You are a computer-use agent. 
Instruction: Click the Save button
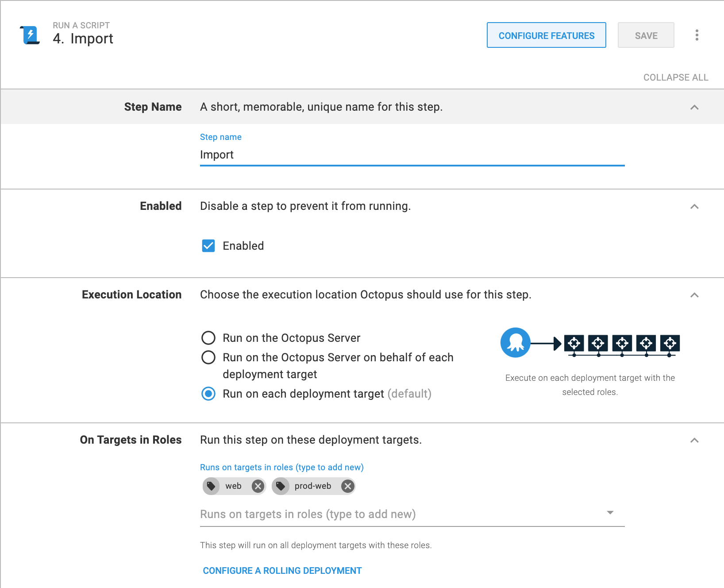tap(646, 35)
